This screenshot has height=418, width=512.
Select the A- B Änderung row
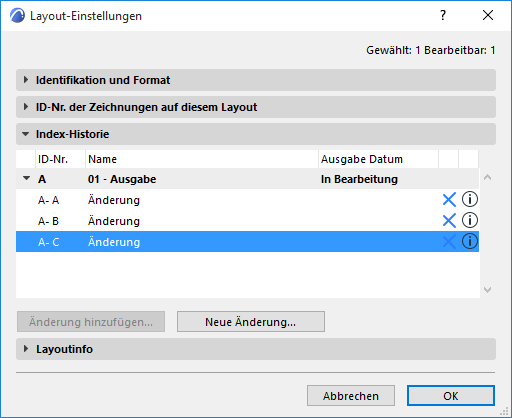point(247,221)
